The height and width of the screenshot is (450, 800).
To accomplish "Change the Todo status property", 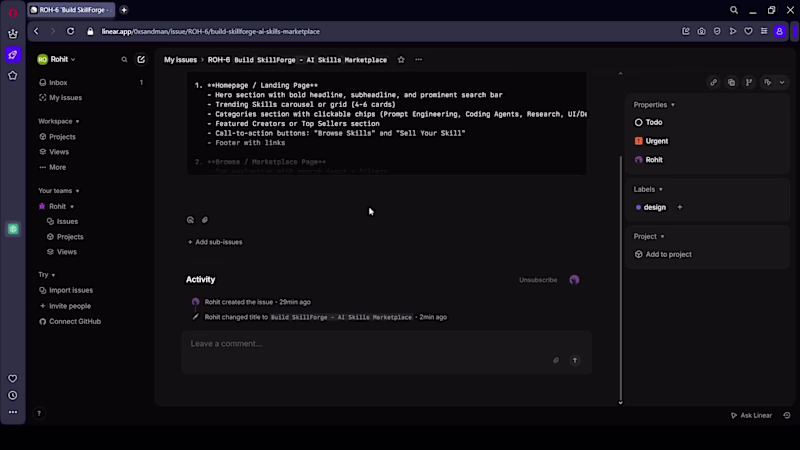I will [648, 122].
